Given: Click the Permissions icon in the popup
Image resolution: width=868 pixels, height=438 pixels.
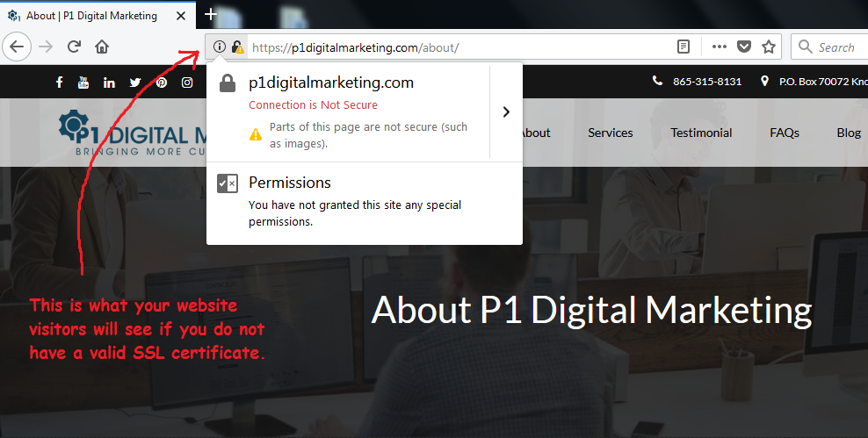Looking at the screenshot, I should point(228,183).
